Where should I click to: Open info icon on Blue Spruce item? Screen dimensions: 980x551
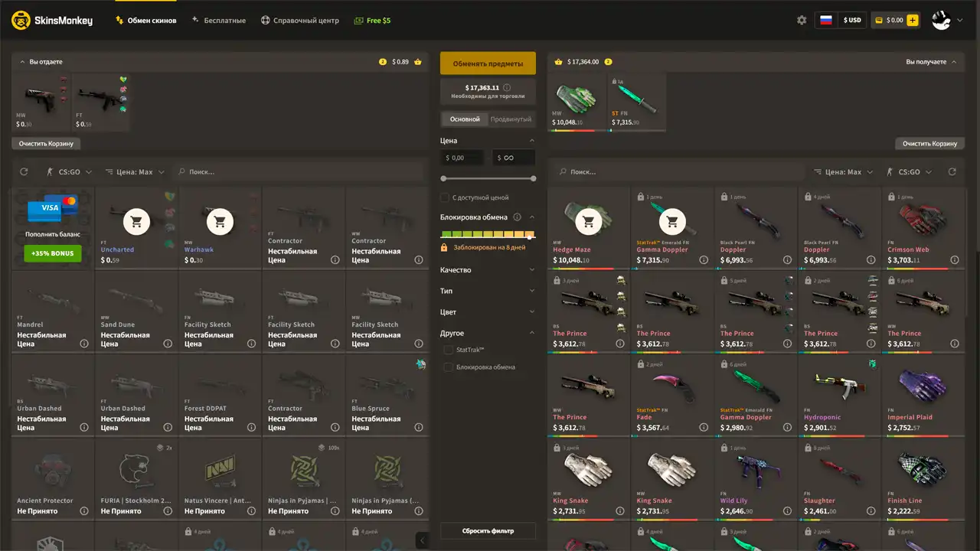pos(419,428)
